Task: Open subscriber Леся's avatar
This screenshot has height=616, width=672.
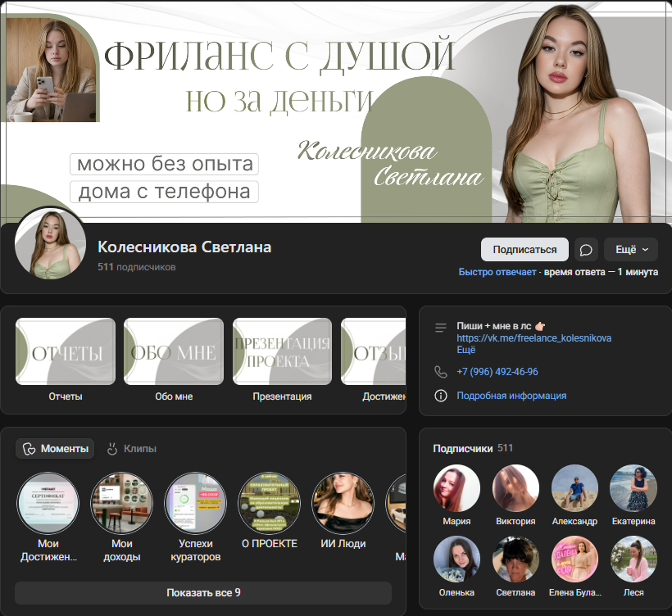Action: tap(633, 559)
